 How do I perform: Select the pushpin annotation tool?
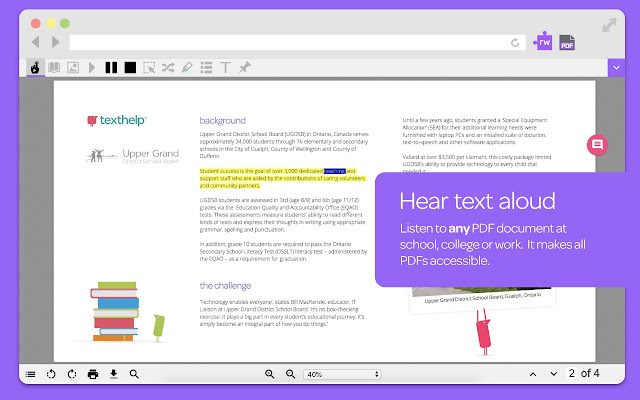(244, 67)
